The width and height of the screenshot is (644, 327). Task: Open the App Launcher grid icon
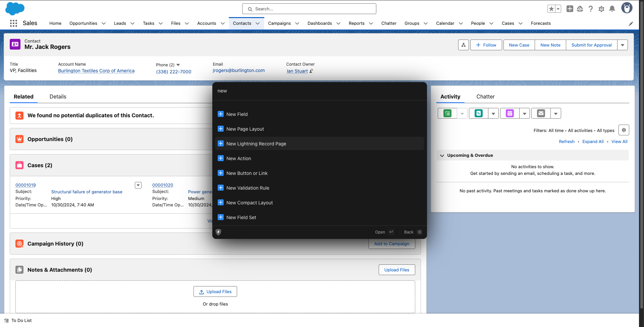coord(13,23)
